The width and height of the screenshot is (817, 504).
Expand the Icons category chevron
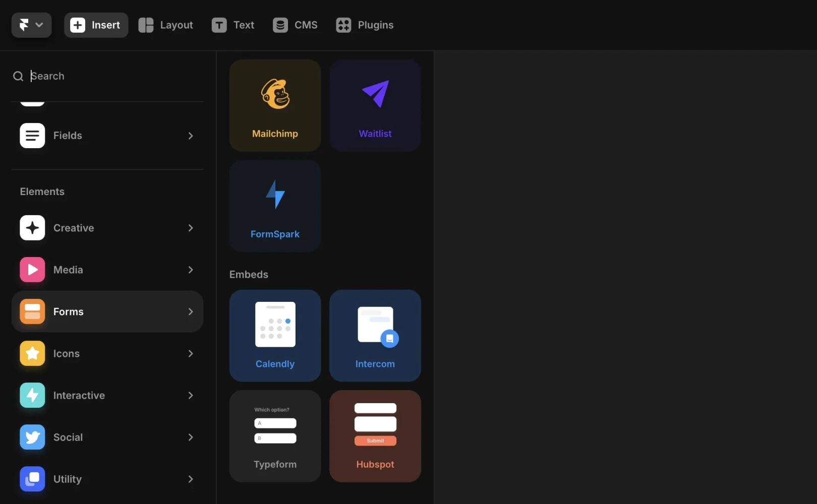(x=191, y=353)
